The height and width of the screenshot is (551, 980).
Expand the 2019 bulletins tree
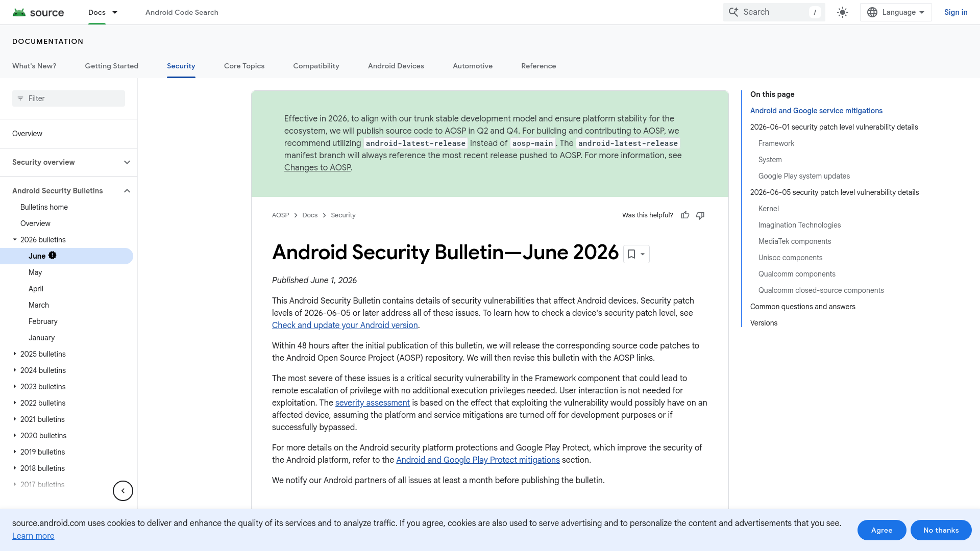coord(15,452)
